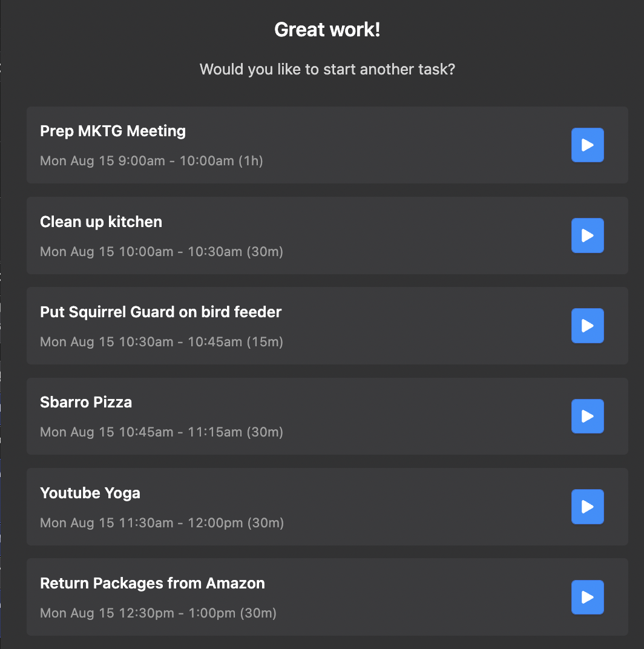Start the Prep MKTG Meeting task
Screen dimensions: 644x649
click(x=587, y=145)
